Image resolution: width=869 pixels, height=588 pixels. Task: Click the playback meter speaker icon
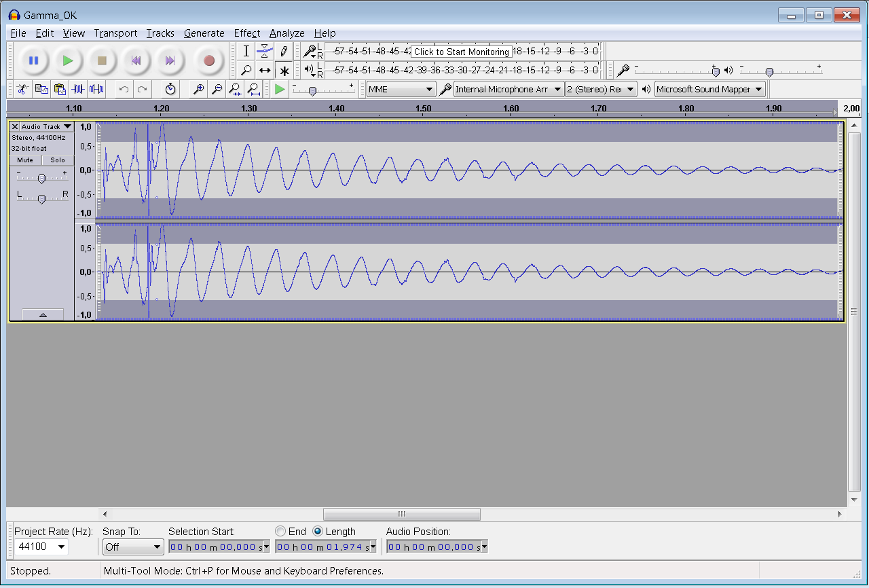[x=310, y=70]
